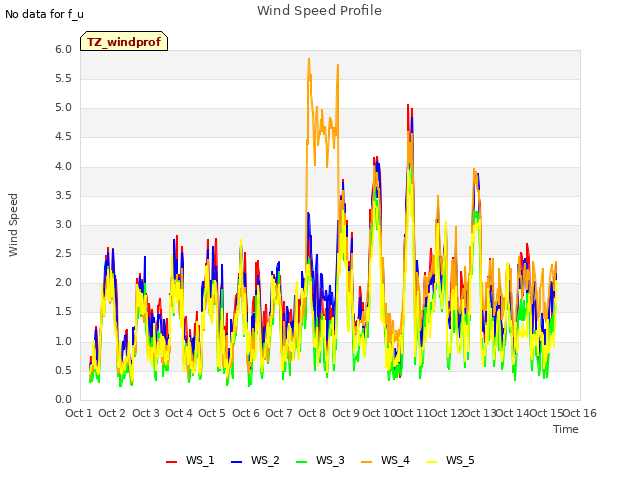Click the 'No data for f_u' message
Screen dimensions: 640x480
[44, 14]
